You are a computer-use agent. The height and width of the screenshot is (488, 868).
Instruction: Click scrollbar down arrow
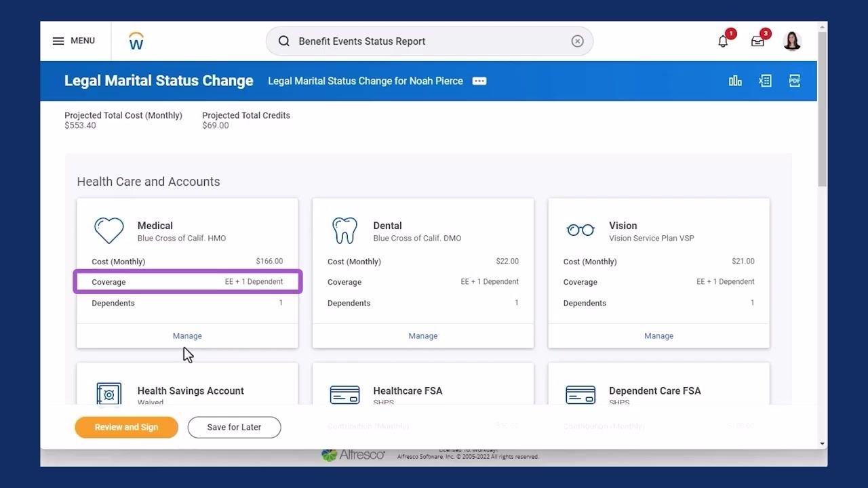coord(823,444)
